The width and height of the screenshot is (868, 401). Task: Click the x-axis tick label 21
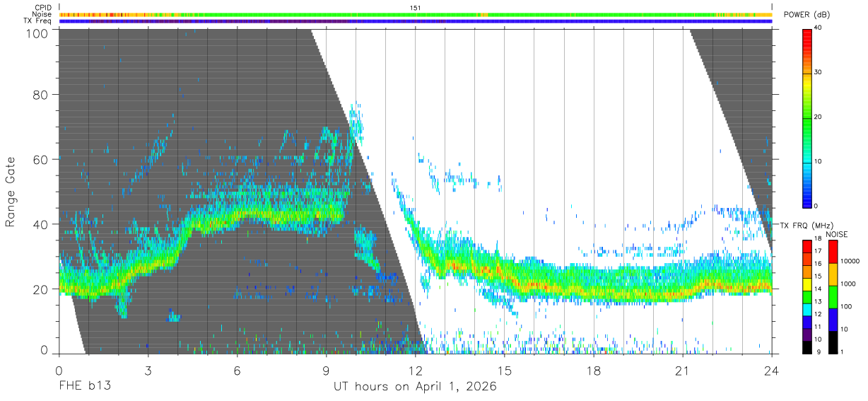(683, 370)
